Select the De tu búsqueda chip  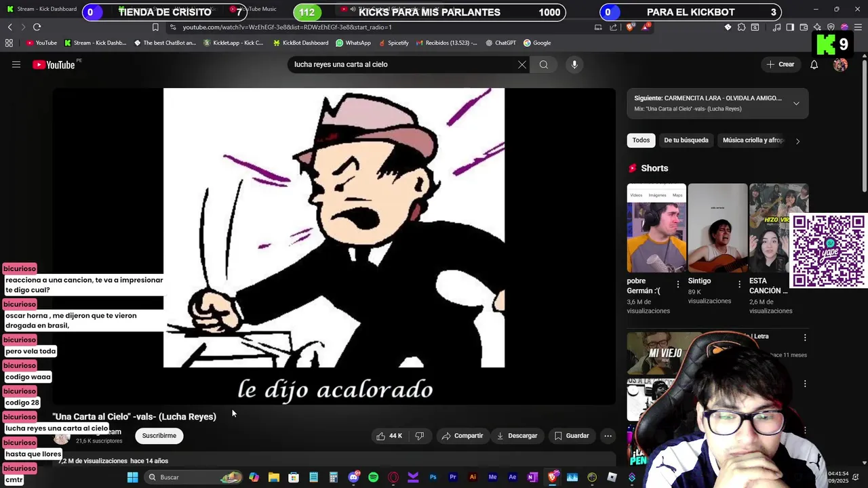tap(686, 140)
